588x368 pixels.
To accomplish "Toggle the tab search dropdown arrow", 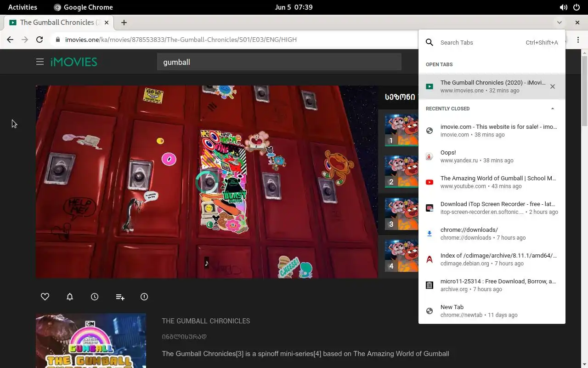I will coord(559,22).
